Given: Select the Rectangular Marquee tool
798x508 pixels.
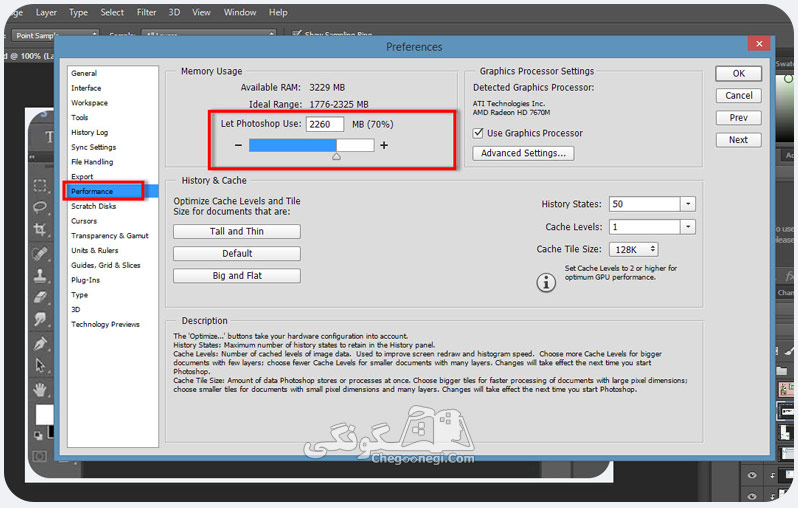Looking at the screenshot, I should click(40, 185).
